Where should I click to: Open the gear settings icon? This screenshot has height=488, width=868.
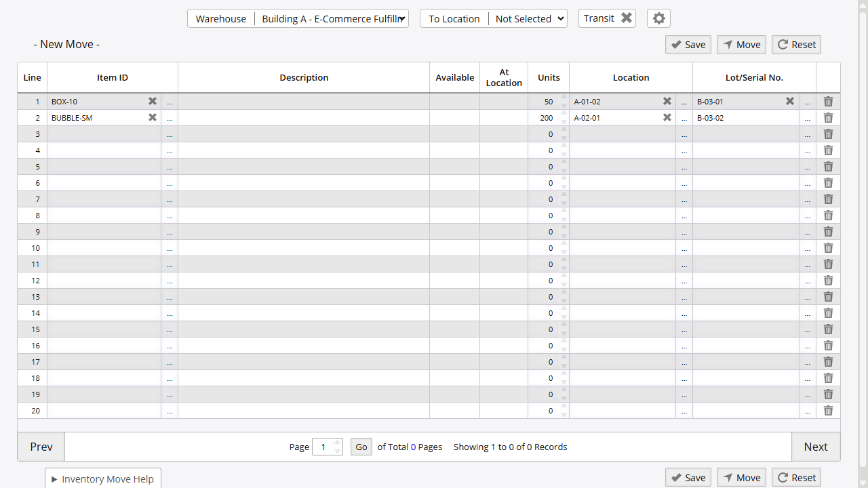coord(658,18)
